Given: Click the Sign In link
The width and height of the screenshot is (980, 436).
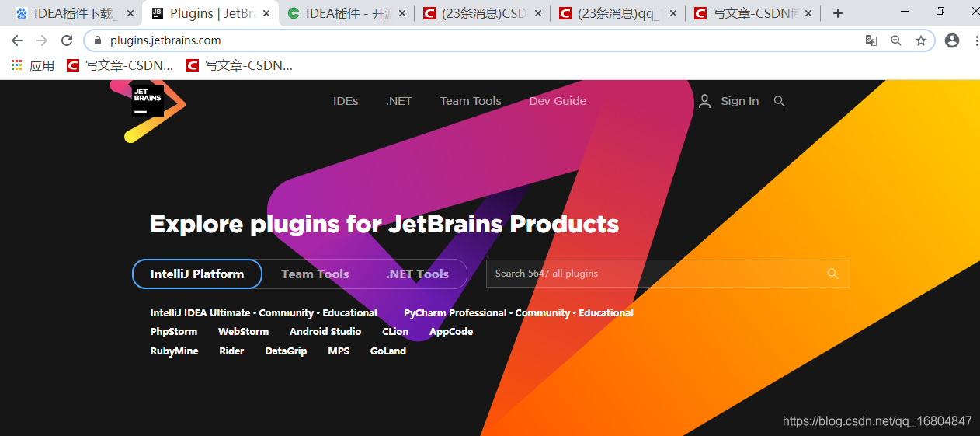Looking at the screenshot, I should 740,101.
